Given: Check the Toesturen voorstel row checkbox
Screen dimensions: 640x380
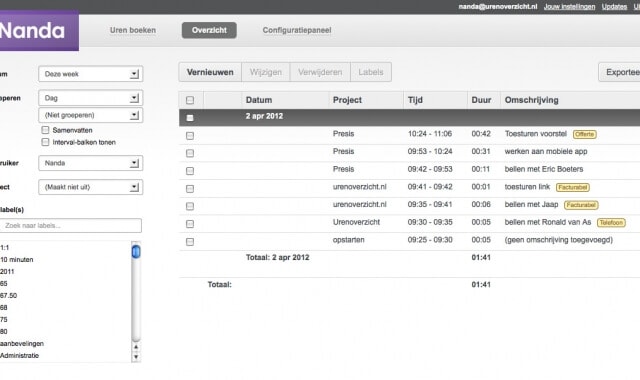Looking at the screenshot, I should click(190, 136).
